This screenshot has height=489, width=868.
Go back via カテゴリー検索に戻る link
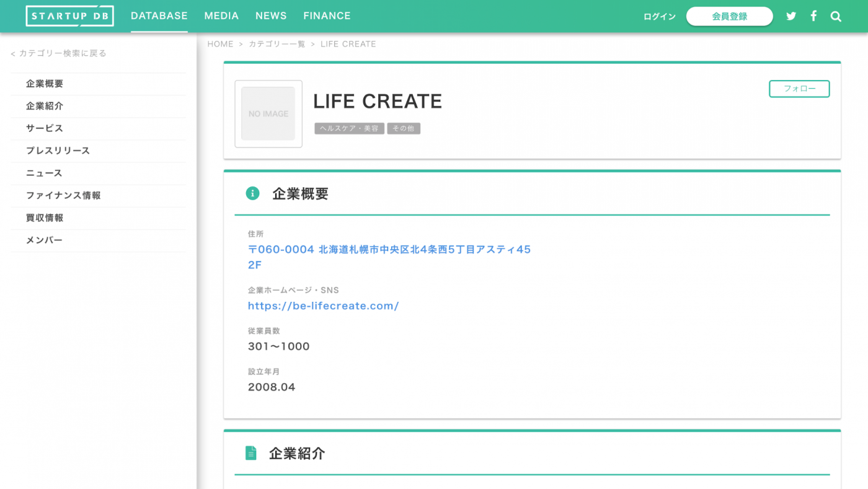click(58, 53)
